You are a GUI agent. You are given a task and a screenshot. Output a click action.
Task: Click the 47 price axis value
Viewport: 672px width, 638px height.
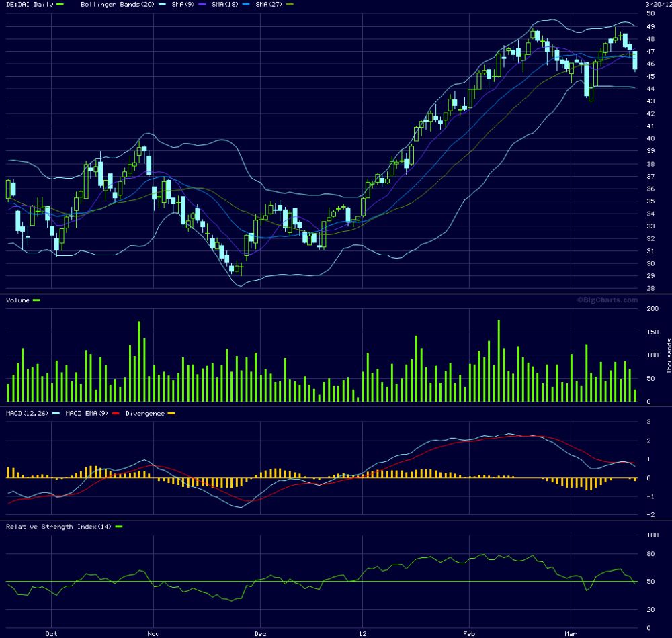[x=650, y=52]
